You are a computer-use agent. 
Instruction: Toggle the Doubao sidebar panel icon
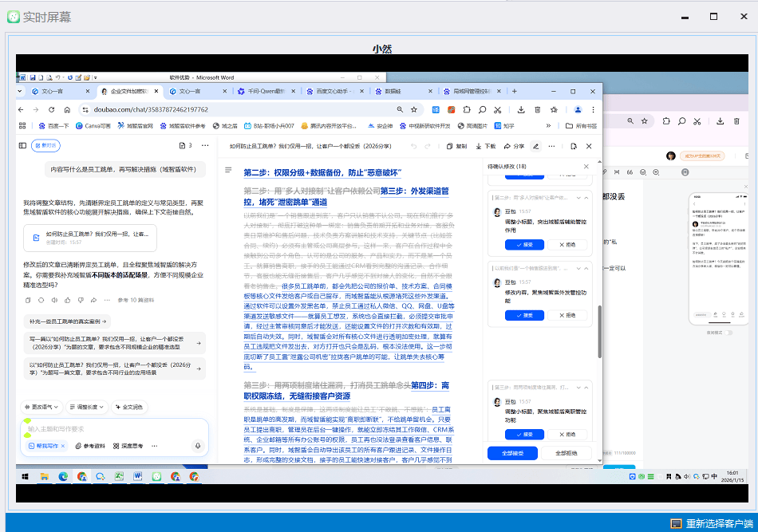pos(23,146)
